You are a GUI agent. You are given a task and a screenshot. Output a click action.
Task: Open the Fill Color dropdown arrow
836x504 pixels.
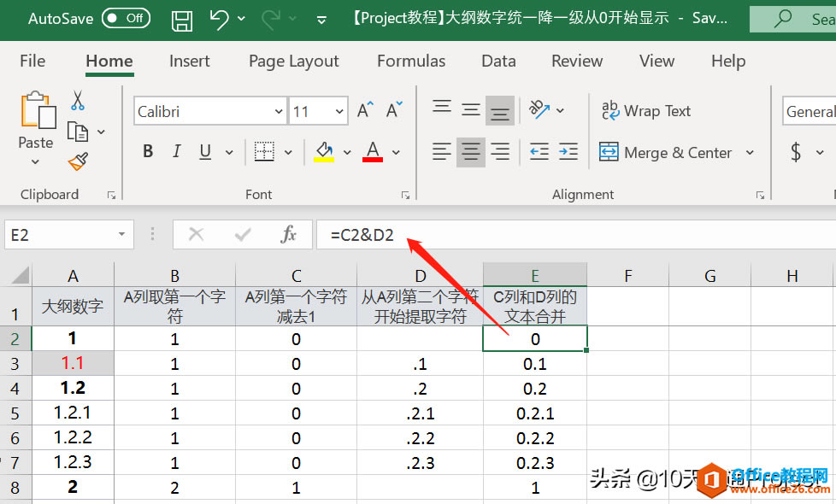click(347, 152)
